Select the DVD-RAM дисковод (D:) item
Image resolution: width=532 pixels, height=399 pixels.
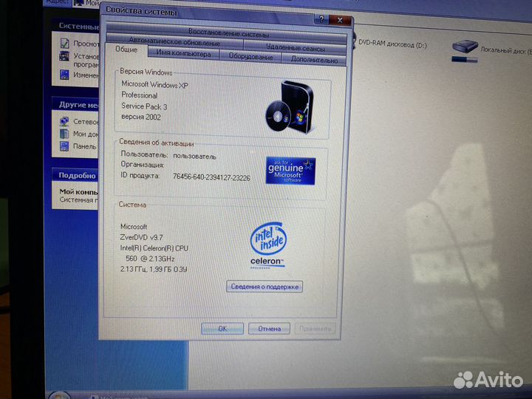pyautogui.click(x=392, y=44)
